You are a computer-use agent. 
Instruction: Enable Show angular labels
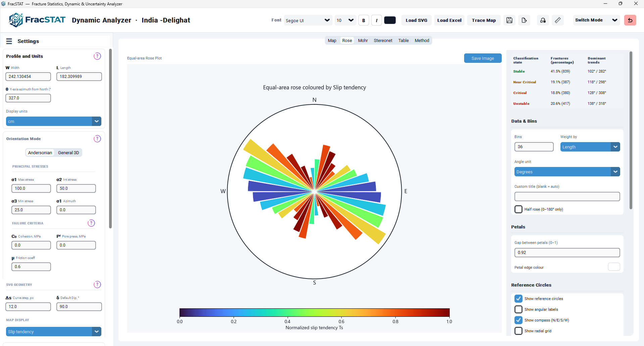518,309
